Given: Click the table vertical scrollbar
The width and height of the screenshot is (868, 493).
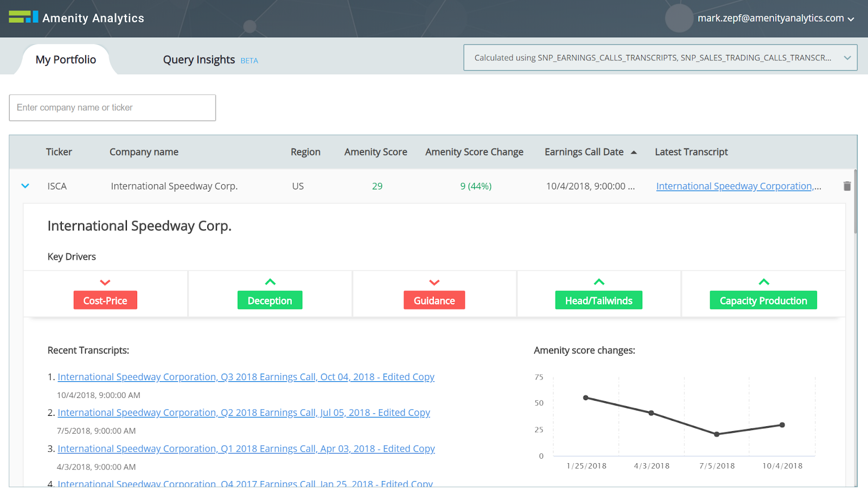Looking at the screenshot, I should [856, 201].
